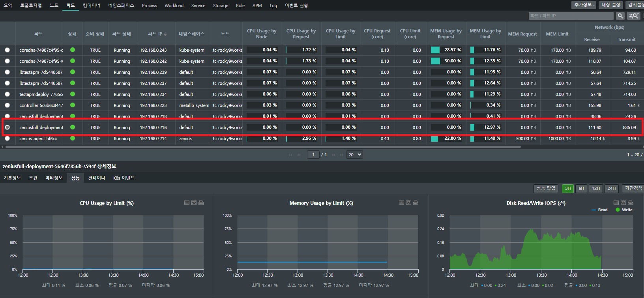Select radio for controller pod 192.168.0.223

7,105
